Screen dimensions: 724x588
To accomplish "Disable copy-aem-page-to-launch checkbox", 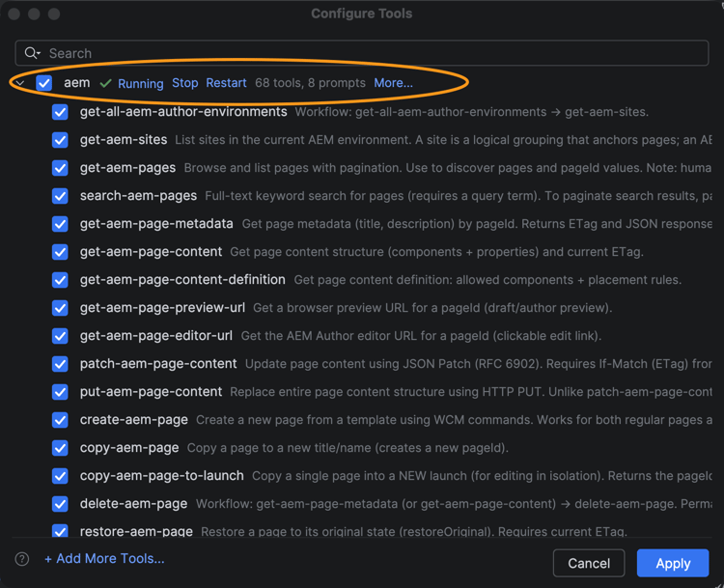I will (60, 476).
